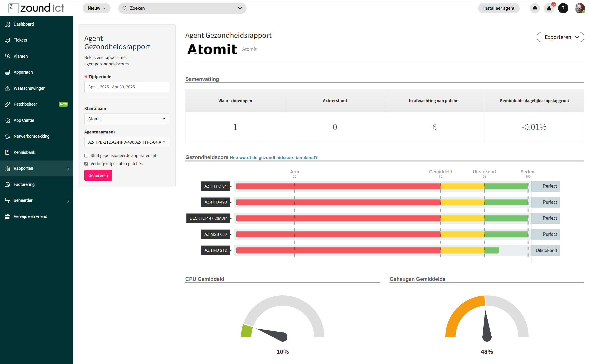
Task: Click the notifications bell icon
Action: point(535,8)
